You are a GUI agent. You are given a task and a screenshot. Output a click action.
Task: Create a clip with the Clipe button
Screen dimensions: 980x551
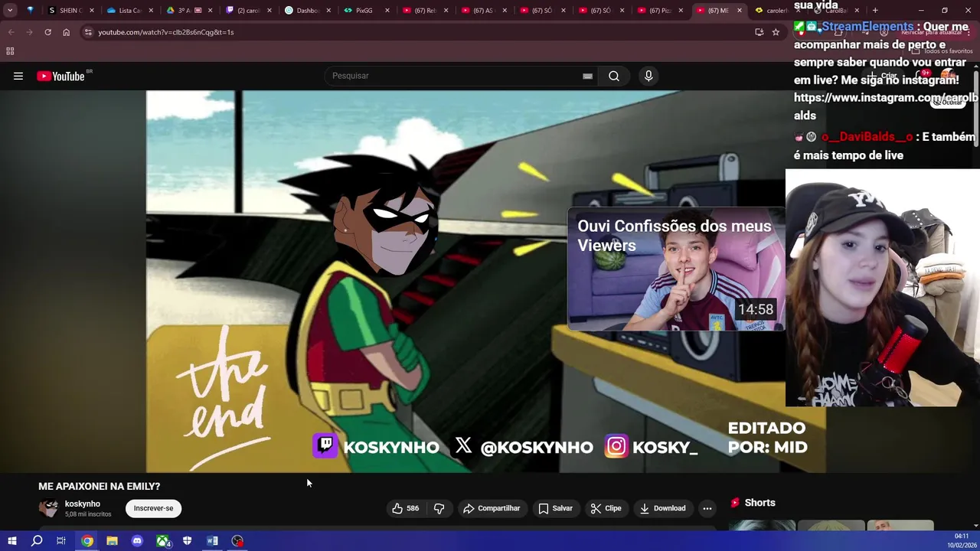click(606, 508)
